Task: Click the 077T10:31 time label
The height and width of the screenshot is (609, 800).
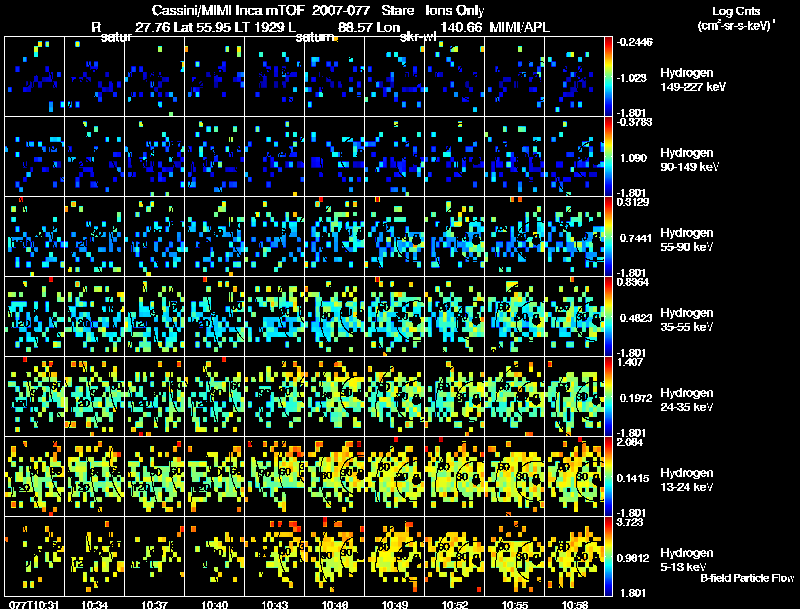Action: (x=34, y=604)
